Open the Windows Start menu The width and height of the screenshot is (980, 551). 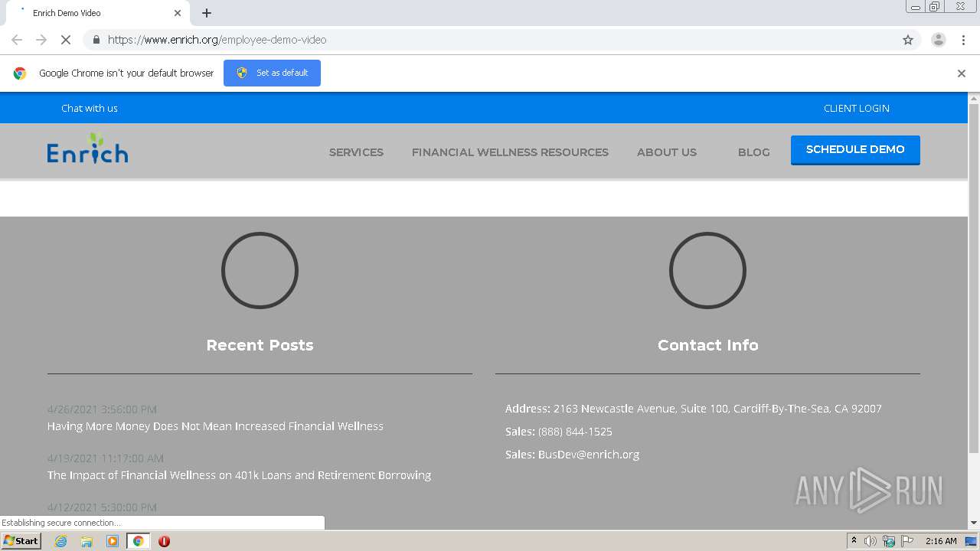point(21,541)
